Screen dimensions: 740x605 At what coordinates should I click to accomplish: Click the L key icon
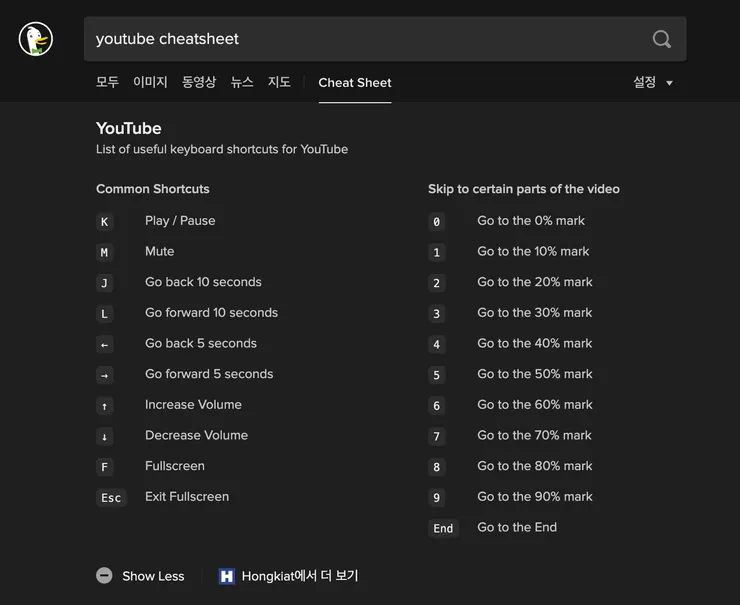104,314
